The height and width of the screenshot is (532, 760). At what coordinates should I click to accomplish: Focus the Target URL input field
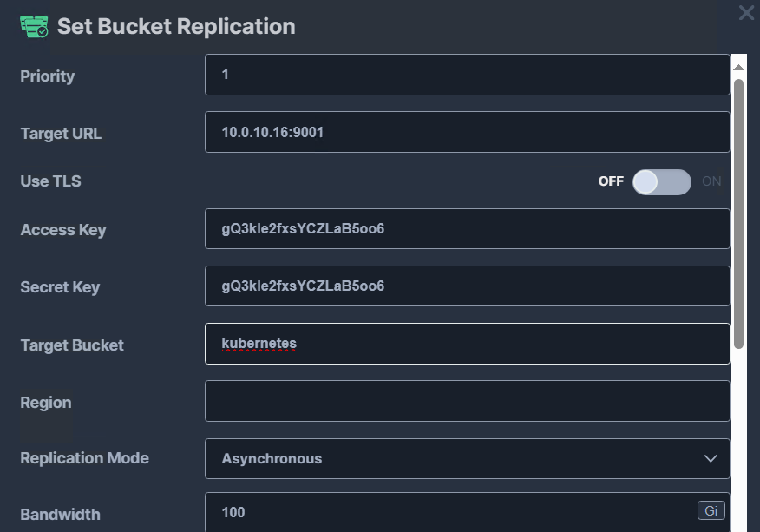click(x=467, y=132)
